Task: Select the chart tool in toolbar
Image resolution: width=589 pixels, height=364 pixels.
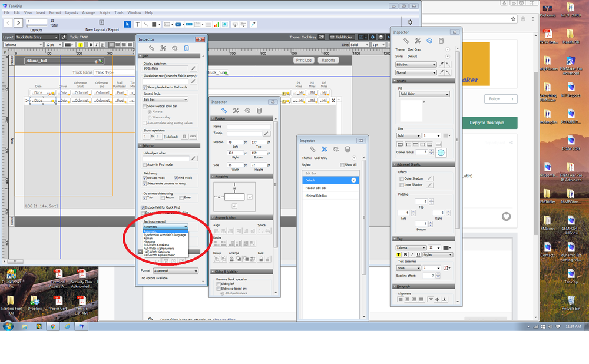Action: [x=216, y=24]
